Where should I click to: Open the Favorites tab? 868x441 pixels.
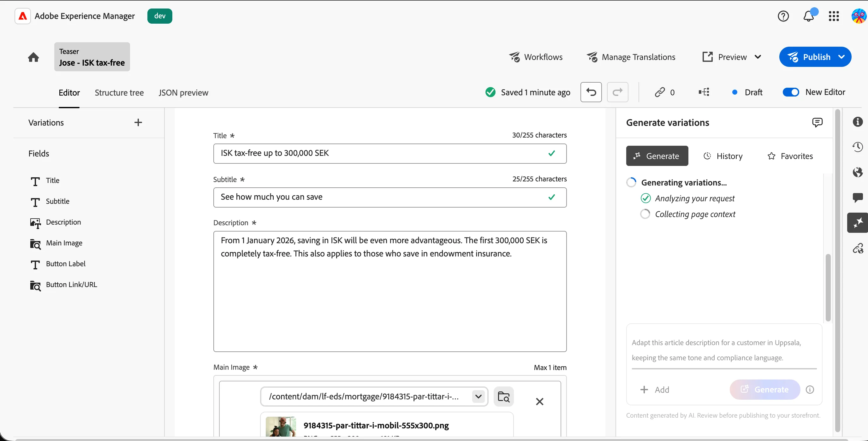pos(790,156)
